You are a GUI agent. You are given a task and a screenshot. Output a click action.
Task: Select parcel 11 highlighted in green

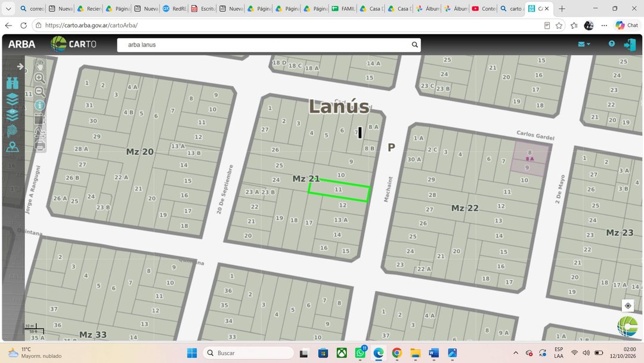coord(339,189)
